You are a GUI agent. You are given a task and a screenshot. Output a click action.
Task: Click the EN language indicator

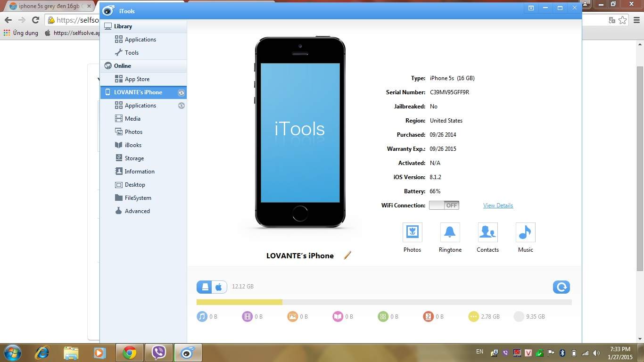click(479, 352)
